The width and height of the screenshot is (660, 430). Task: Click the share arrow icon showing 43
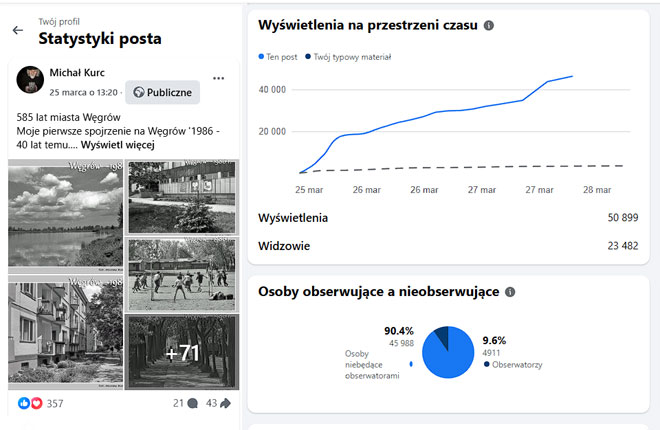pyautogui.click(x=225, y=403)
